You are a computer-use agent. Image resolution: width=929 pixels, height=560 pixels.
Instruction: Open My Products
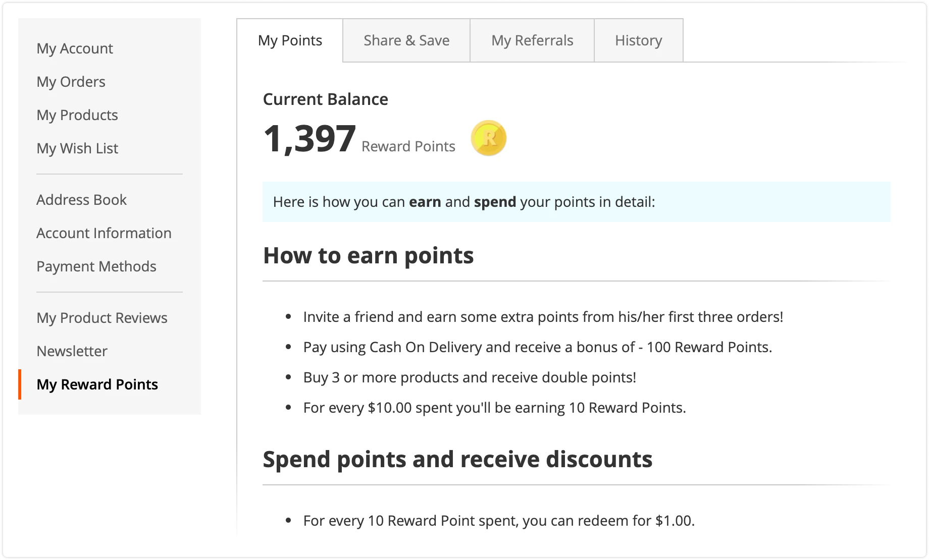(77, 115)
